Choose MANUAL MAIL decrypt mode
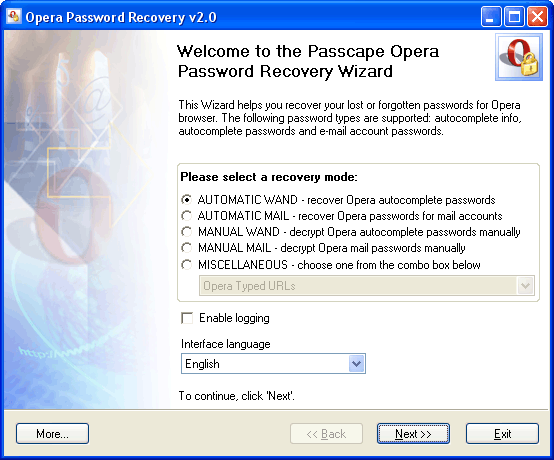554x460 pixels. (x=187, y=248)
